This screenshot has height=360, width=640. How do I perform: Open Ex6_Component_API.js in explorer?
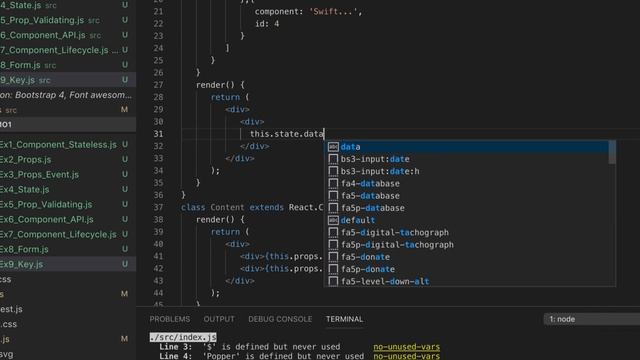(68, 220)
